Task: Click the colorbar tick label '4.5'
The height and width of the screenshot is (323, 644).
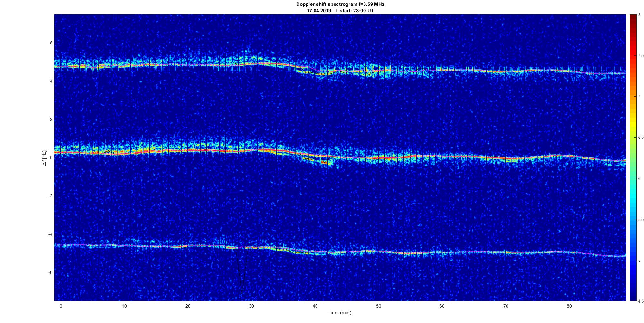Action: (641, 301)
